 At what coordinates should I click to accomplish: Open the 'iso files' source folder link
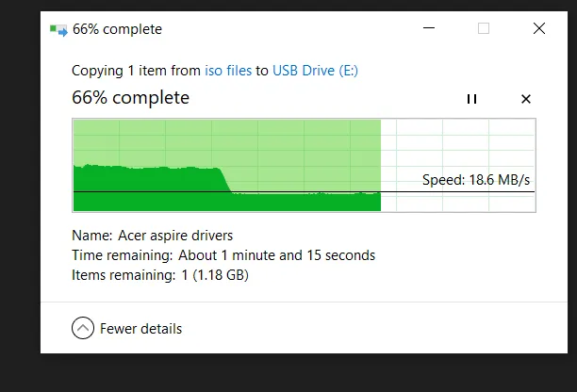228,71
